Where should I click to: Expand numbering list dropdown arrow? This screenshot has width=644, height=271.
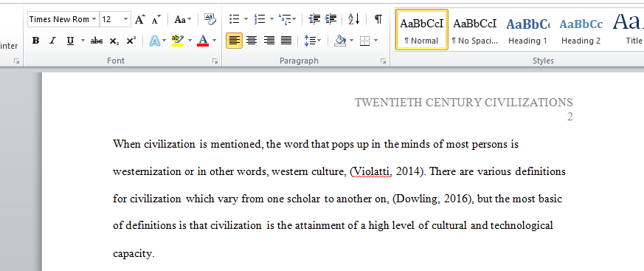271,19
